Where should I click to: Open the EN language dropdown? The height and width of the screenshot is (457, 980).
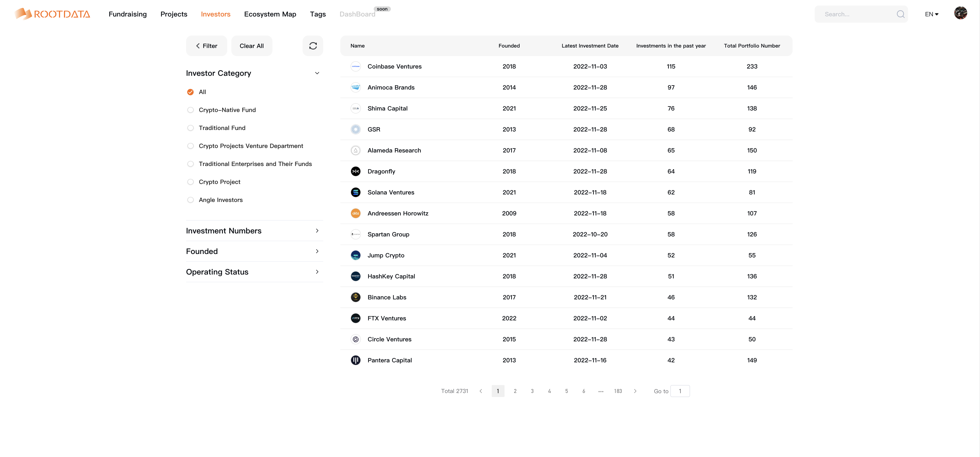931,14
